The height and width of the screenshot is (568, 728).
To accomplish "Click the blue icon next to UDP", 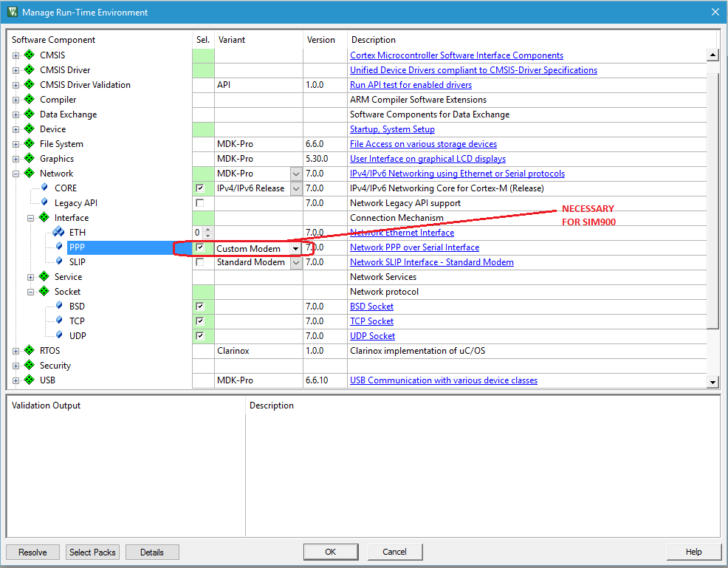I will coord(58,336).
